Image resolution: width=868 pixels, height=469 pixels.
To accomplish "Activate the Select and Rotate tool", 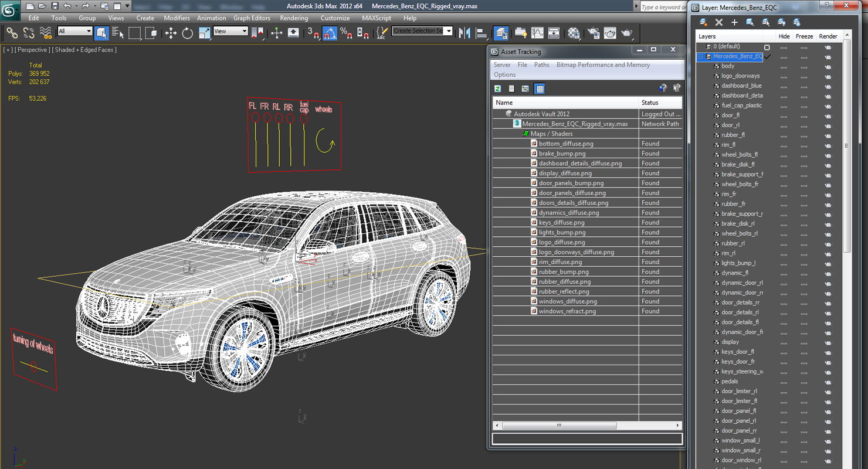I will click(188, 33).
